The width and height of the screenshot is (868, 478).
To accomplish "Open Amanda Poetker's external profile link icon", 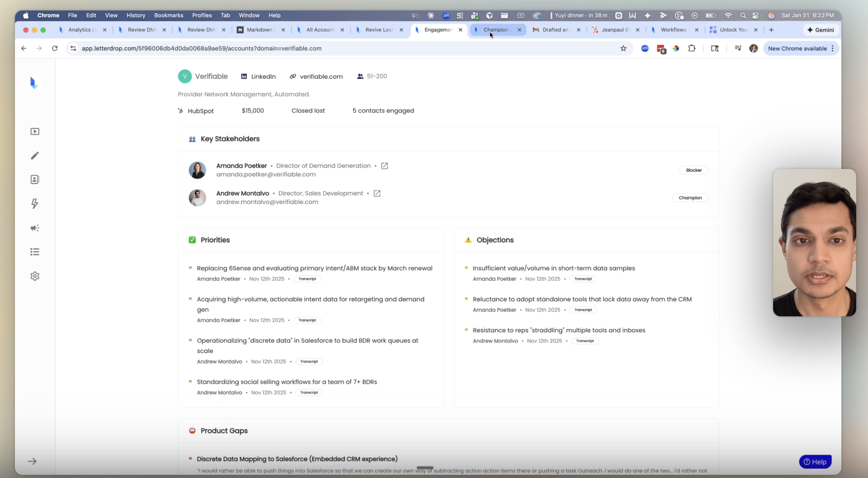I will pos(385,166).
